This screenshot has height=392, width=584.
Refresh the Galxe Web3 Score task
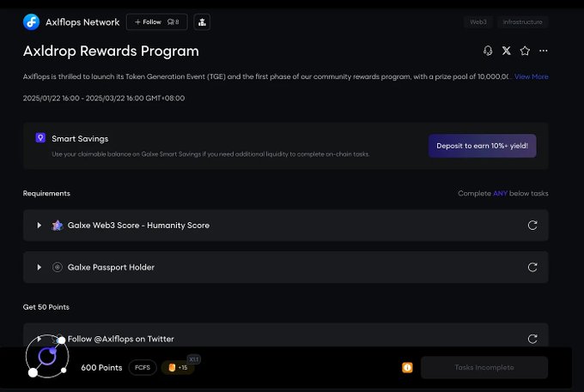click(x=532, y=225)
